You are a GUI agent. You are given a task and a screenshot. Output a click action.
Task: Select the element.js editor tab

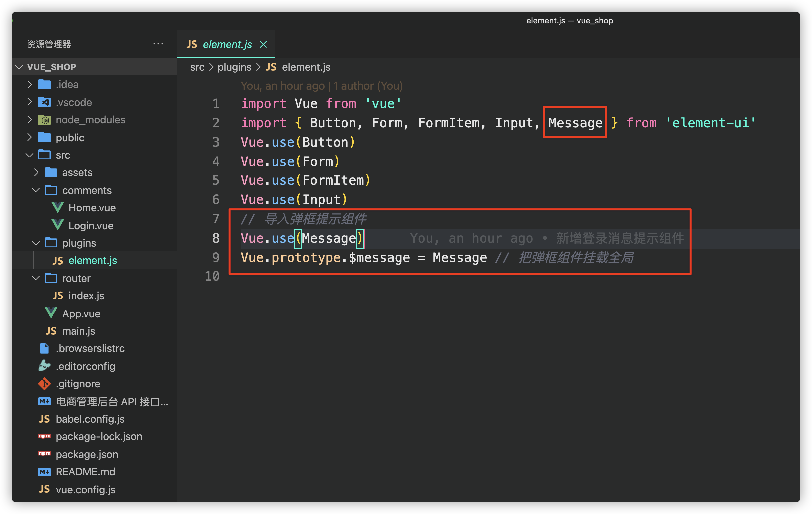(226, 44)
